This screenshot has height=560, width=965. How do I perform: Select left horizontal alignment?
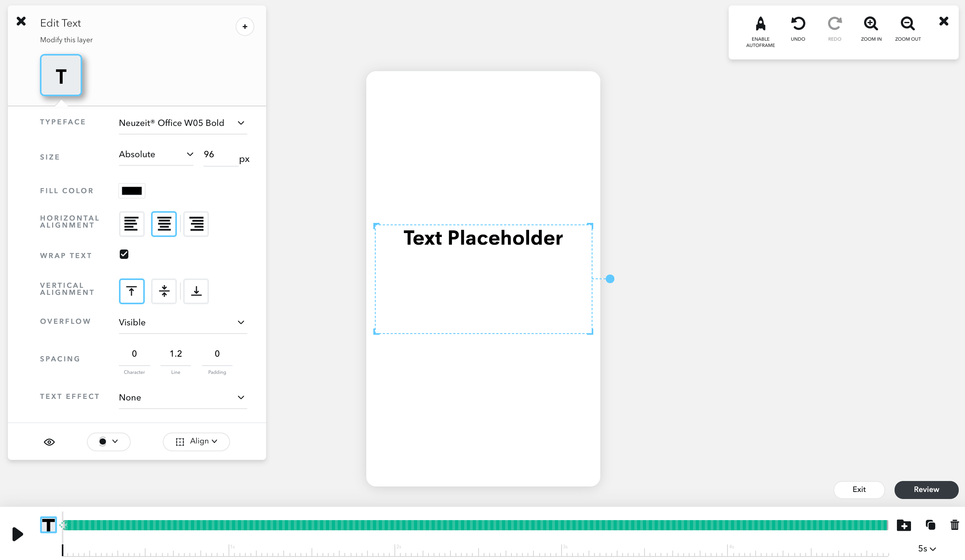point(131,224)
